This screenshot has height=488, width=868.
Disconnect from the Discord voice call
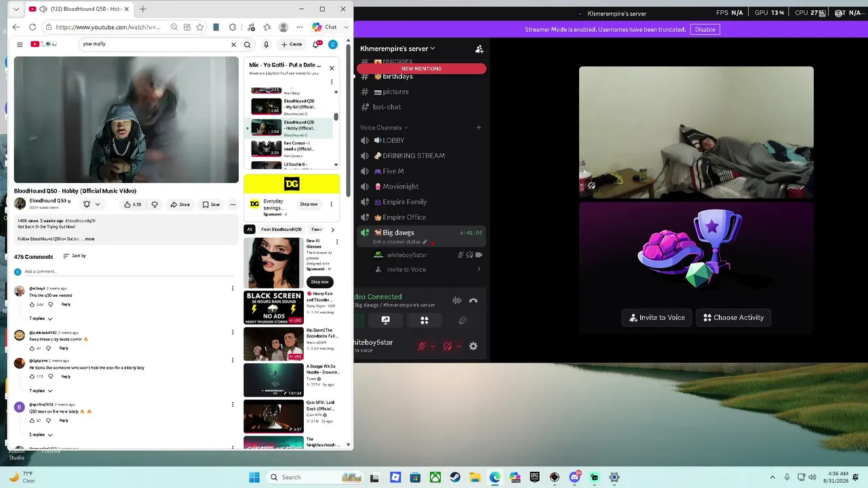pos(473,301)
